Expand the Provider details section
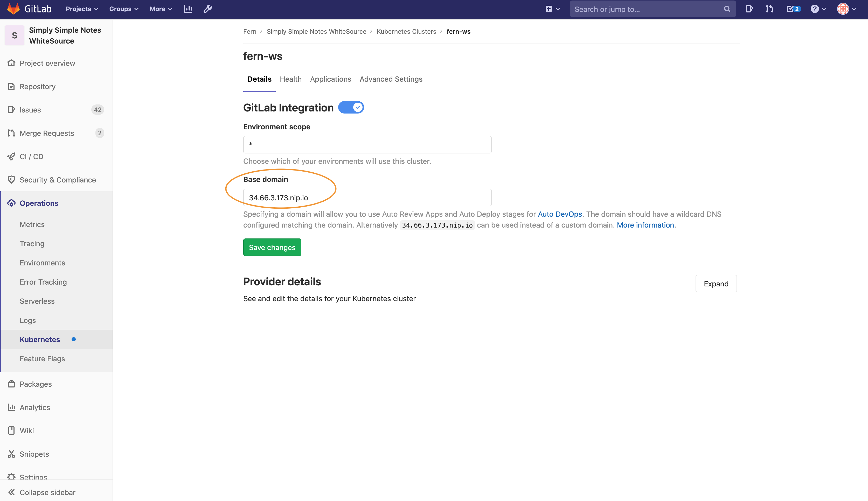 (716, 284)
